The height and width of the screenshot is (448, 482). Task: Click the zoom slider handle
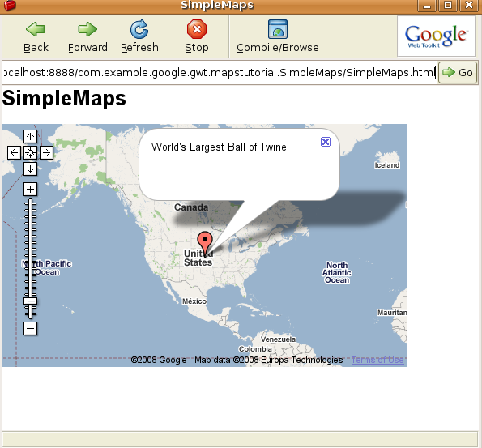pos(30,301)
